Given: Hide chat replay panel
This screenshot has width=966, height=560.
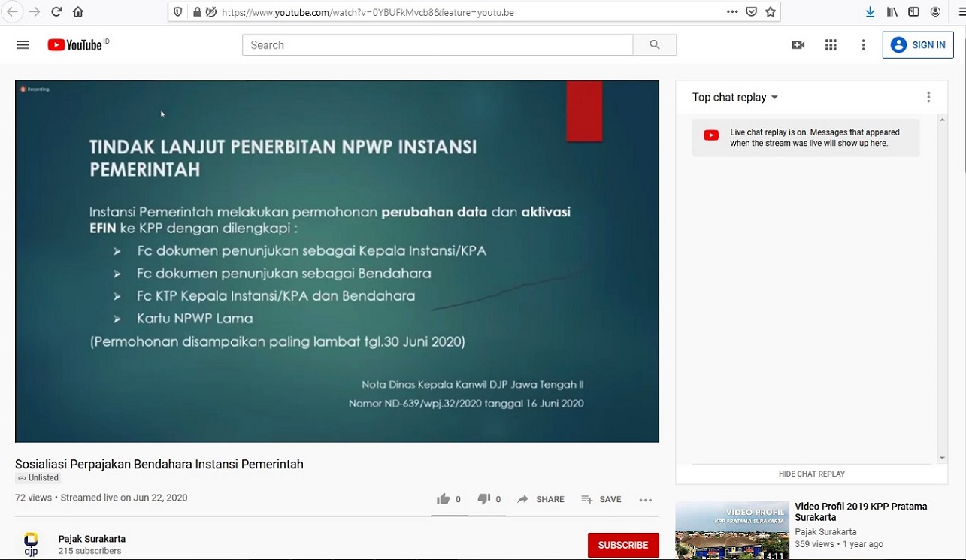Looking at the screenshot, I should click(811, 474).
